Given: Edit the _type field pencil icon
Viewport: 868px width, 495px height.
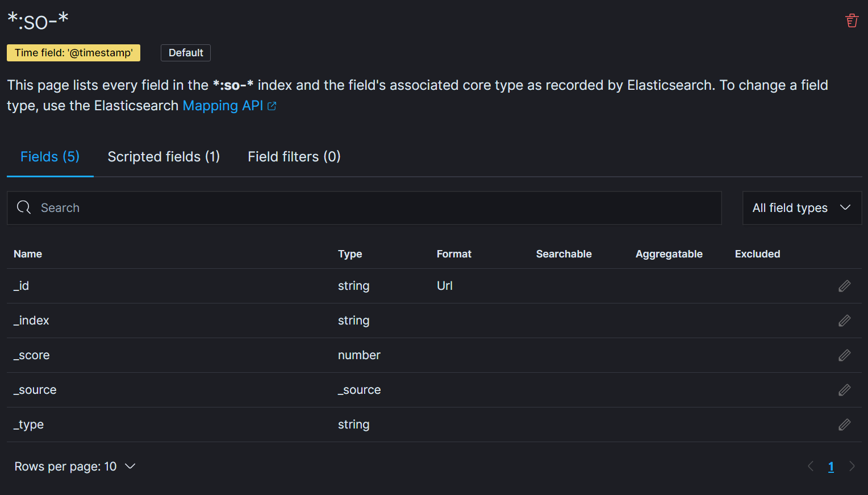Looking at the screenshot, I should 844,425.
